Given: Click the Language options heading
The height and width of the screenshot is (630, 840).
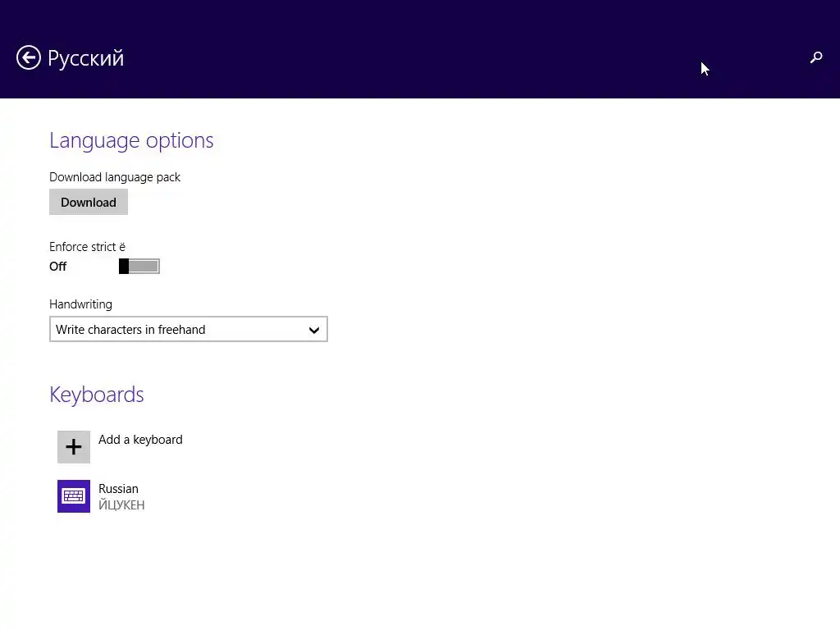Looking at the screenshot, I should tap(131, 141).
